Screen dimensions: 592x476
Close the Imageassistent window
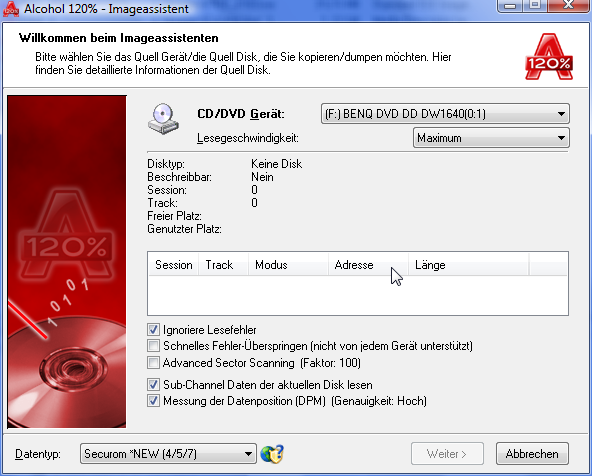click(569, 5)
